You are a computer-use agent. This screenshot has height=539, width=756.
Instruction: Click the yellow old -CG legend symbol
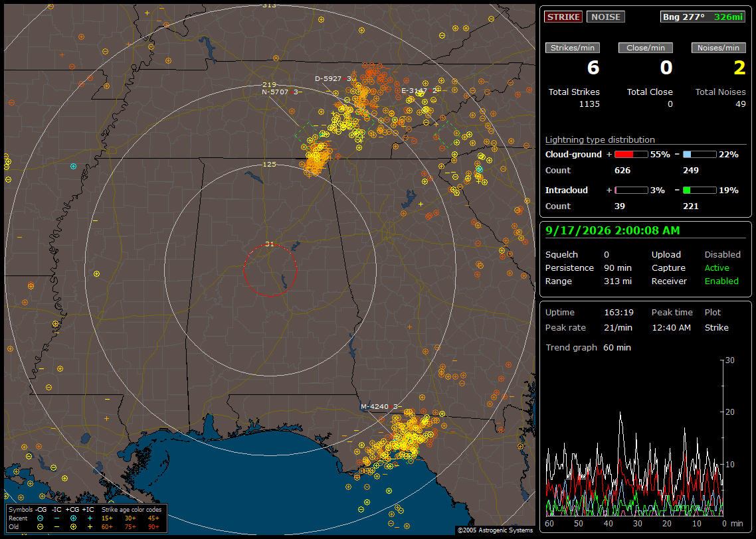click(x=40, y=526)
